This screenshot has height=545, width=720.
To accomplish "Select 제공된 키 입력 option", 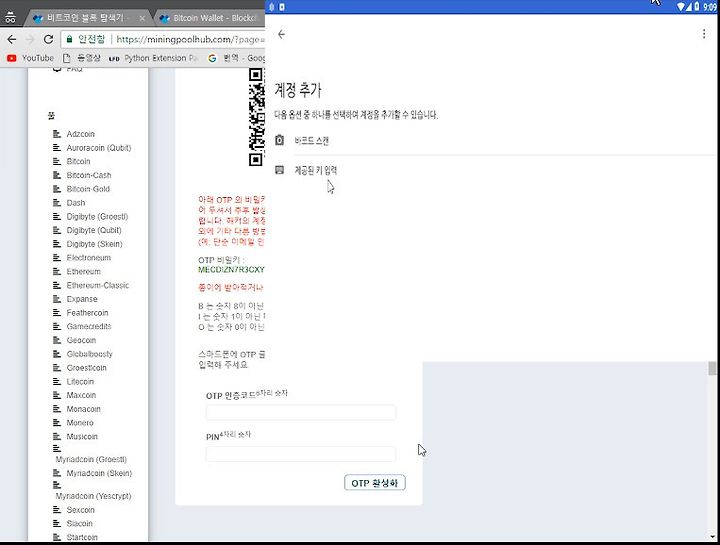I will point(315,170).
